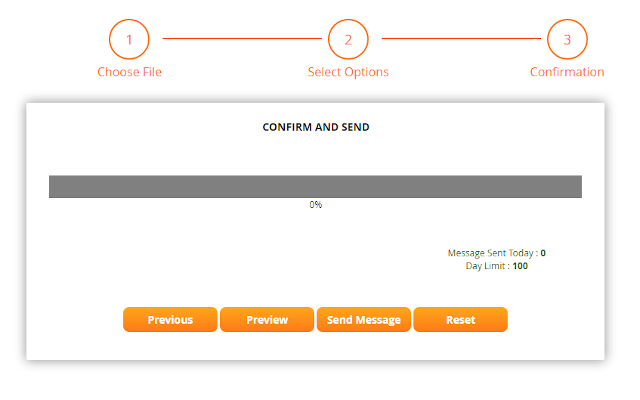This screenshot has width=640, height=400.
Task: Click the 0% progress label
Action: 315,205
